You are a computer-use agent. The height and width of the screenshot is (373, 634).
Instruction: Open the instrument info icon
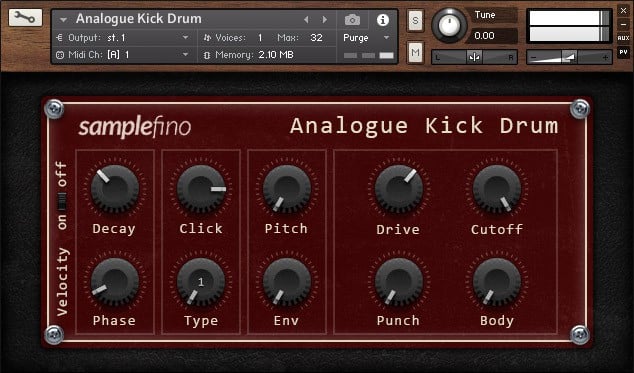point(383,20)
